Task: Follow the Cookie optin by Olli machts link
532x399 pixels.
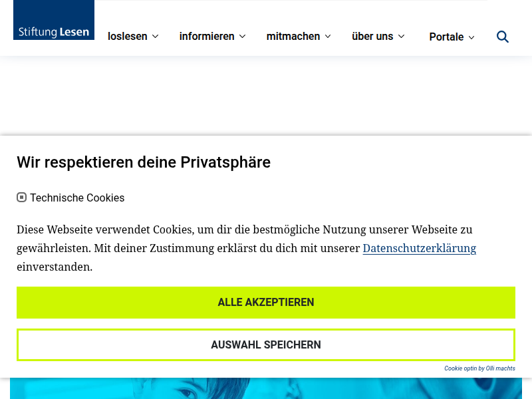Action: (479, 368)
